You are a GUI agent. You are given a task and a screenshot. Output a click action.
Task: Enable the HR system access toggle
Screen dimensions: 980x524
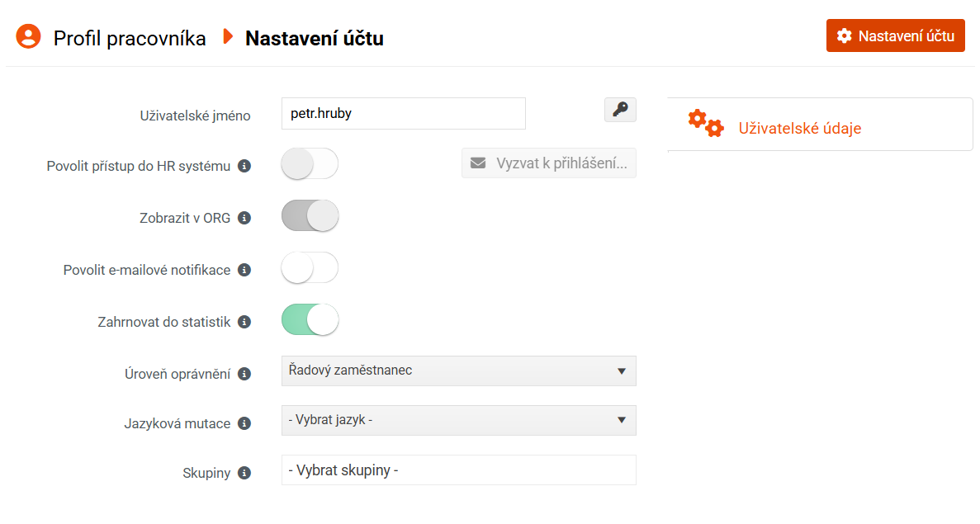tap(310, 164)
